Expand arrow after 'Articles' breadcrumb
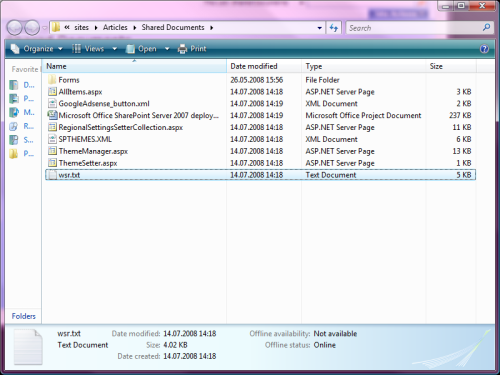Image resolution: width=500 pixels, height=375 pixels. point(135,28)
